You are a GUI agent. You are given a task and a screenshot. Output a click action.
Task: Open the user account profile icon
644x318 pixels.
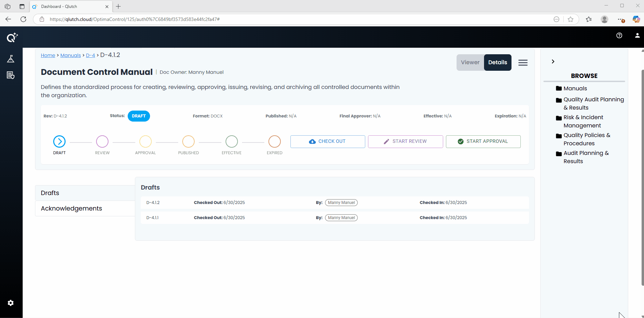pyautogui.click(x=637, y=35)
